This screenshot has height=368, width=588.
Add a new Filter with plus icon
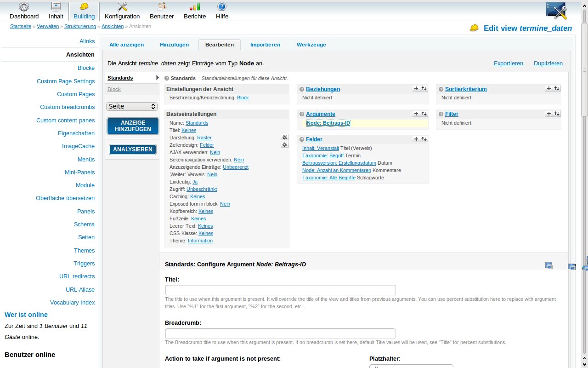[x=548, y=114]
